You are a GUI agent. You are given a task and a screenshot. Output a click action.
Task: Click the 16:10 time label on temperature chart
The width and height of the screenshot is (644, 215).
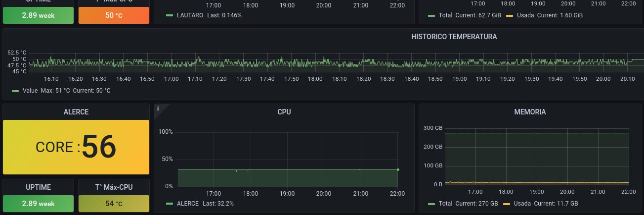pyautogui.click(x=51, y=79)
